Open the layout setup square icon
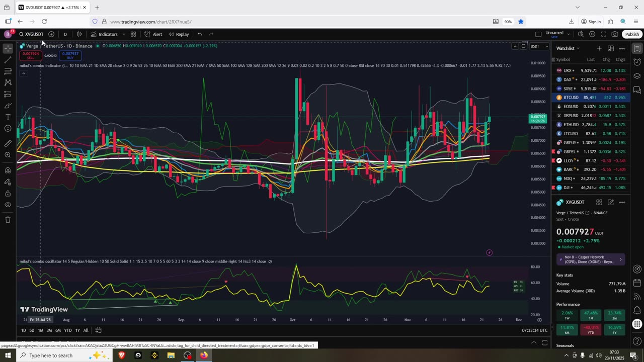The height and width of the screenshot is (362, 644). coord(538,34)
